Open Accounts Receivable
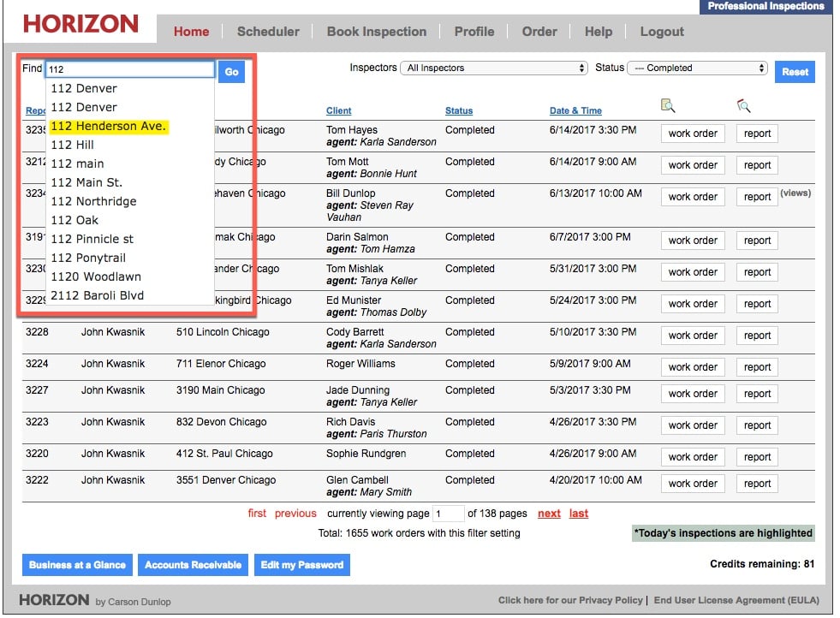The width and height of the screenshot is (840, 618). coord(193,565)
